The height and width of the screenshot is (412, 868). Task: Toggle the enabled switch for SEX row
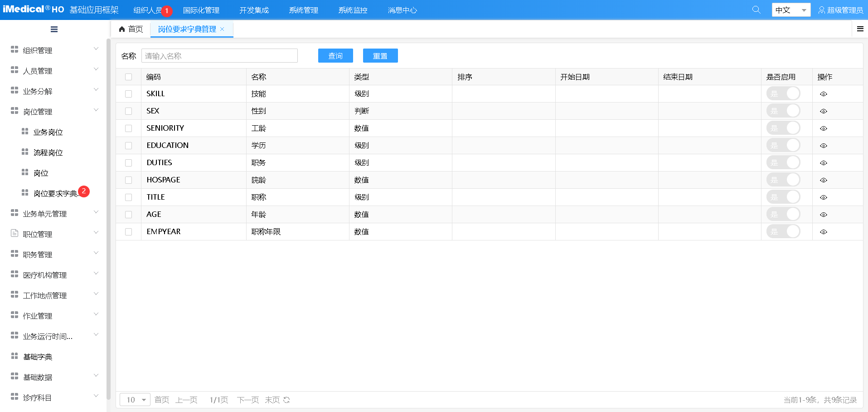pos(783,111)
